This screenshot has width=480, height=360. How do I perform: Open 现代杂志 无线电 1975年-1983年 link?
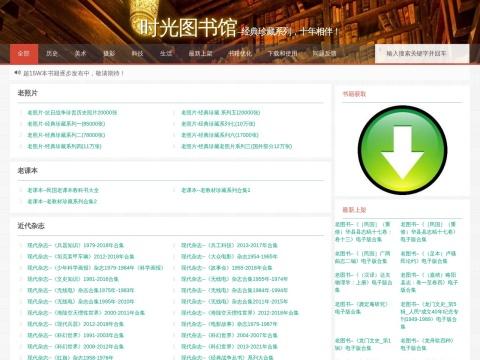(81, 290)
